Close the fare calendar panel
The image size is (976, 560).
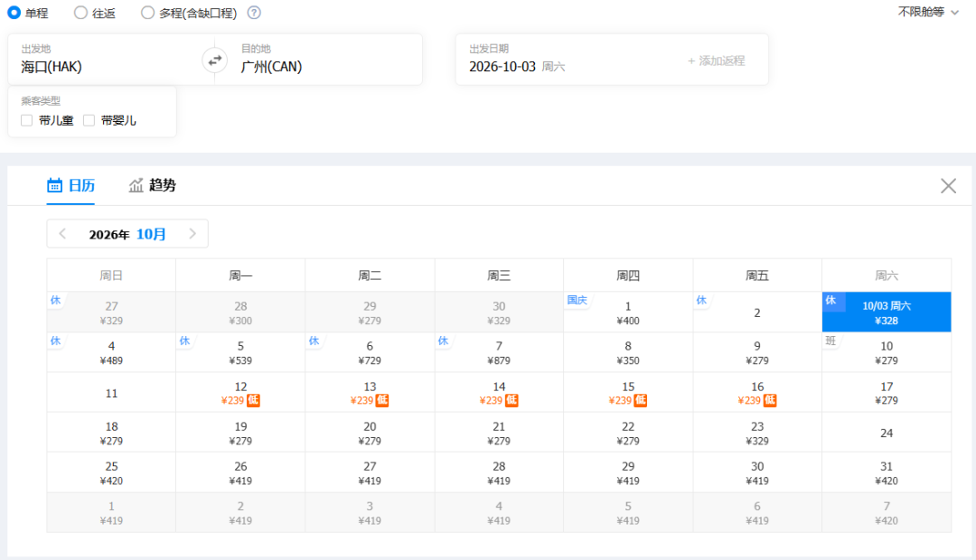coord(948,185)
